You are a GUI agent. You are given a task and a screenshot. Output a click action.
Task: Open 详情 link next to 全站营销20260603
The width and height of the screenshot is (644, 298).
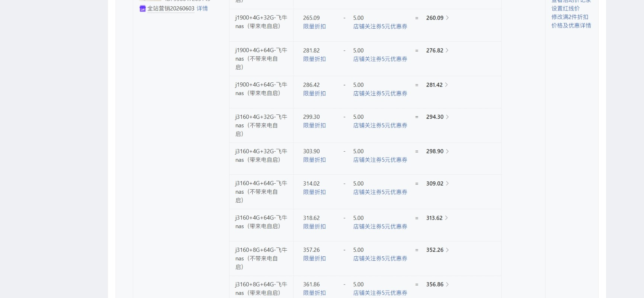[x=202, y=9]
